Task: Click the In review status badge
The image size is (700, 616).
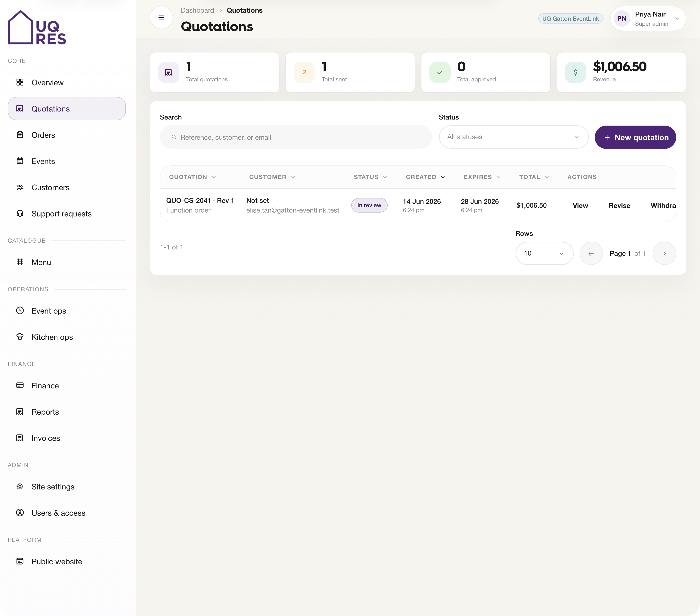Action: tap(369, 205)
